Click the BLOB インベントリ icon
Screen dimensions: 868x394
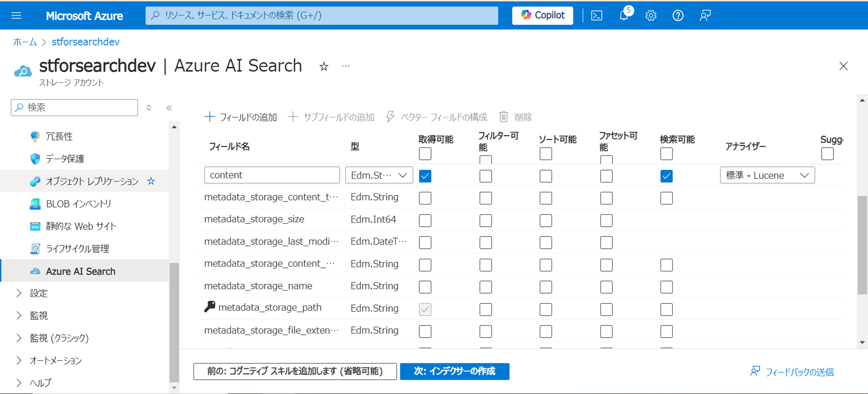35,204
